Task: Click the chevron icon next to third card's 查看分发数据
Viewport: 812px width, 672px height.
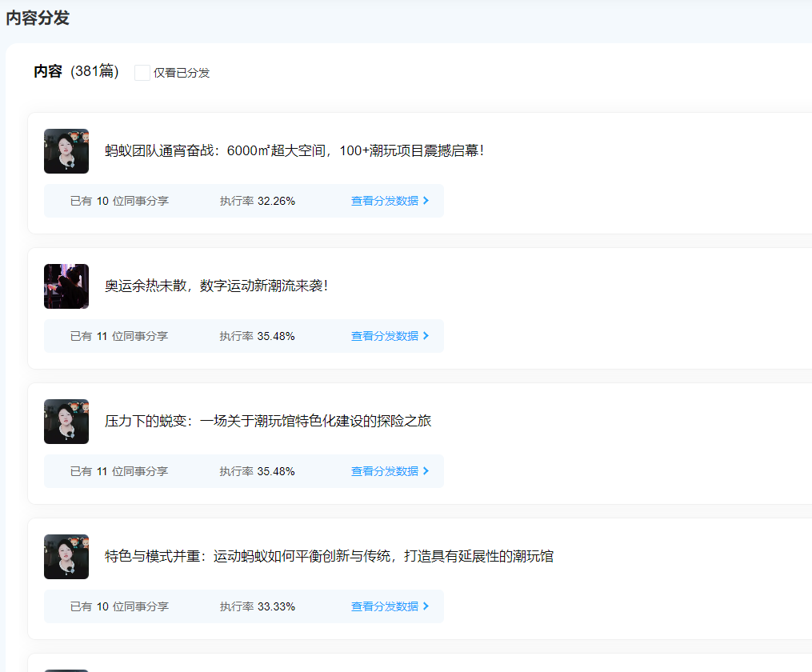Action: coord(426,471)
